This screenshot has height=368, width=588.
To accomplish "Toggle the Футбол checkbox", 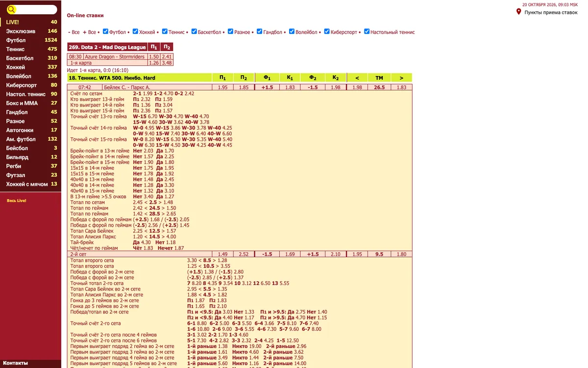I will [x=105, y=32].
